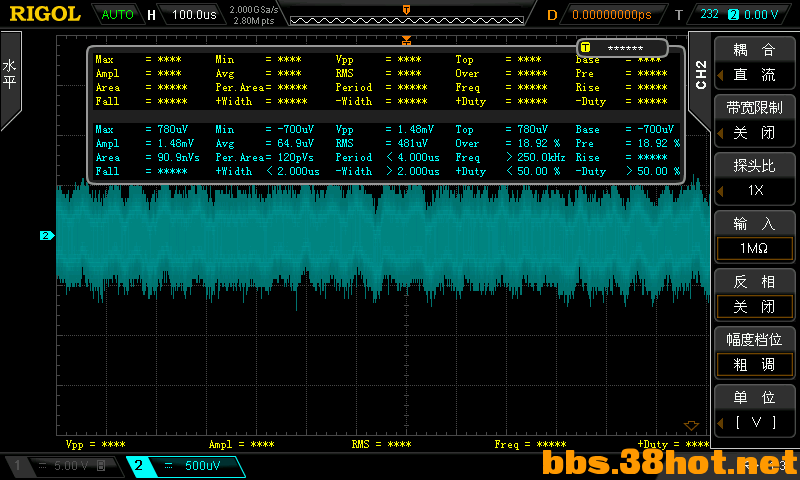Click the cyan Max = 780uV reading
Image resolution: width=800 pixels, height=480 pixels.
coord(143,130)
